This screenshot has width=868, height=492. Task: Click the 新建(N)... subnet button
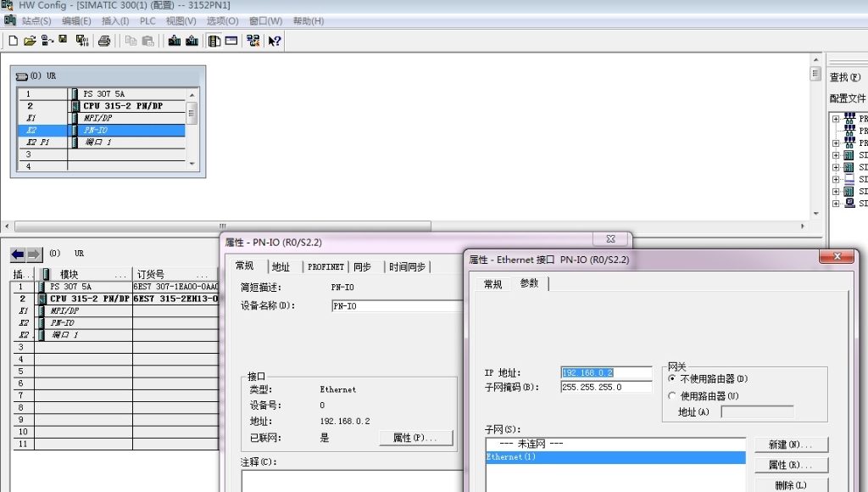(791, 444)
